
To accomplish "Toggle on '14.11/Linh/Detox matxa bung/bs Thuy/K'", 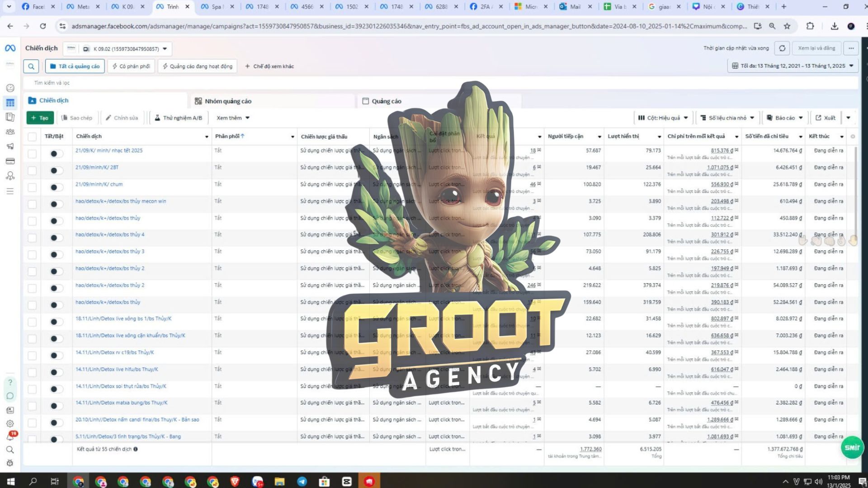I will pyautogui.click(x=56, y=406).
